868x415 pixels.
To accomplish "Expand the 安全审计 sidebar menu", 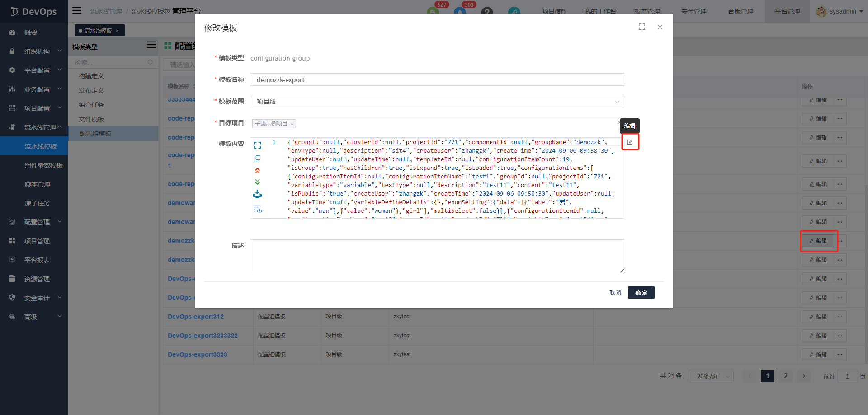I will 34,298.
